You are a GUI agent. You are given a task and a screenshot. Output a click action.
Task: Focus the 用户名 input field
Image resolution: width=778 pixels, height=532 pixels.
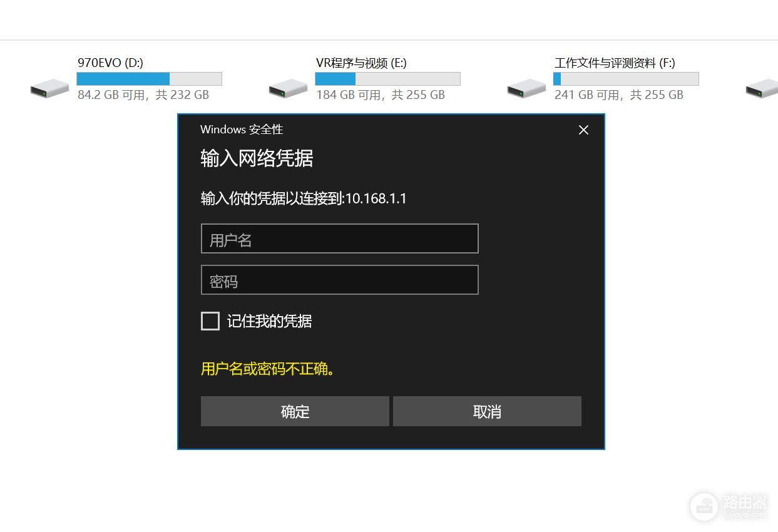[x=340, y=238]
